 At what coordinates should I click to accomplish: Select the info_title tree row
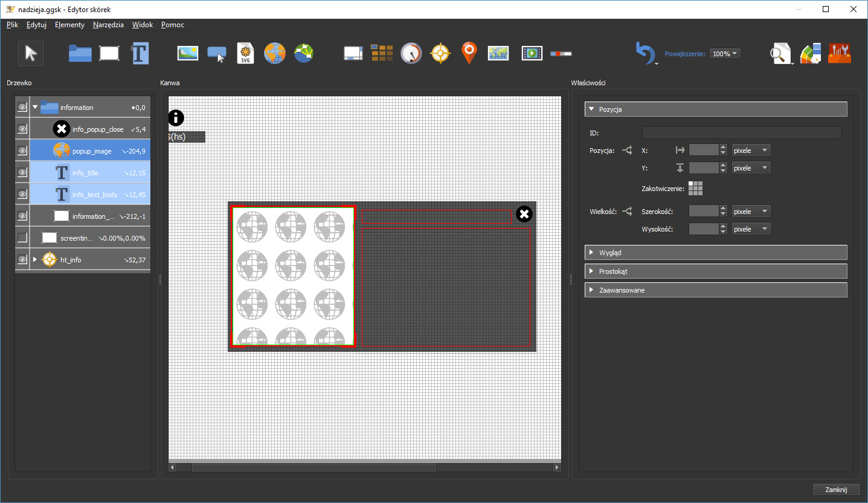click(89, 173)
